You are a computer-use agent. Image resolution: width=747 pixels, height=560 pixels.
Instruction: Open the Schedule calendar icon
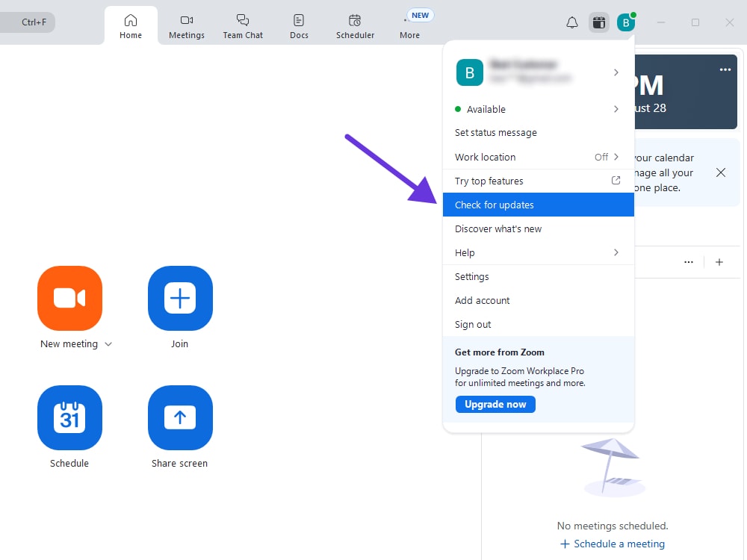coord(69,417)
